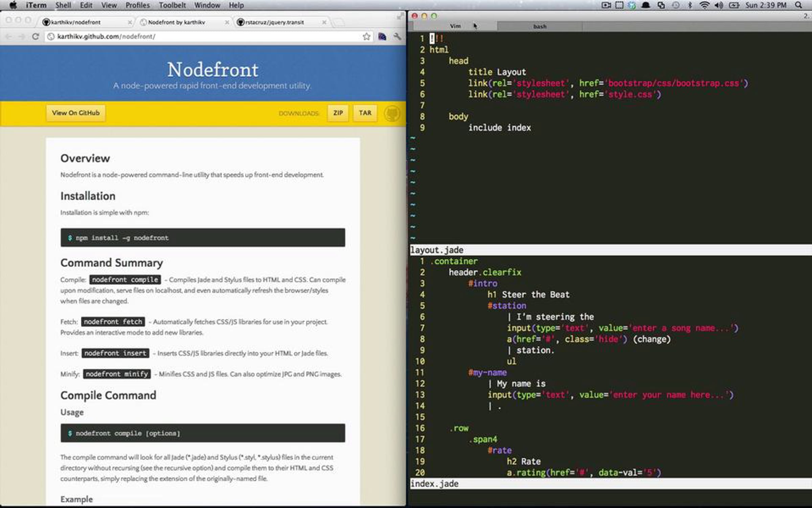This screenshot has height=508, width=812.
Task: Click the address bar with karthikv.github.com/nodefront
Action: pyautogui.click(x=203, y=37)
